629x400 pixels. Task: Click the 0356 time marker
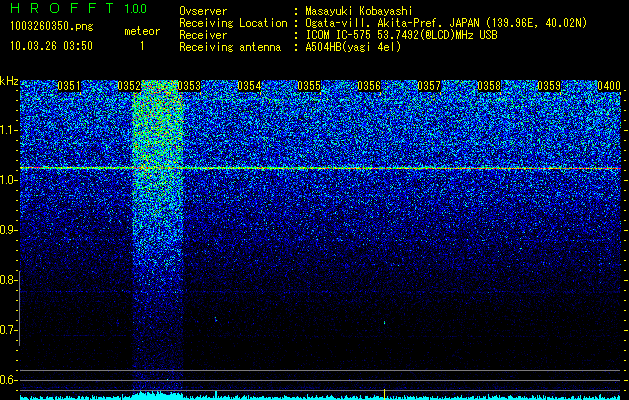pos(369,86)
